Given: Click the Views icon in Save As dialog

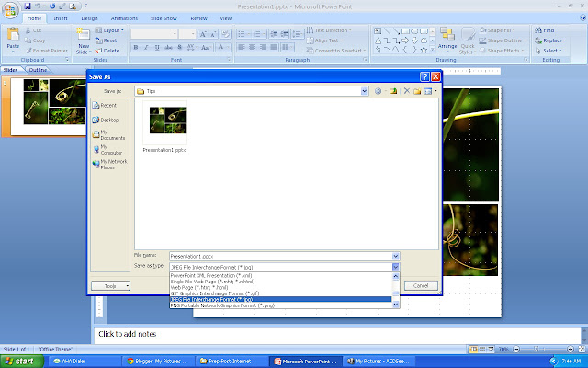Looking at the screenshot, I should coord(430,91).
